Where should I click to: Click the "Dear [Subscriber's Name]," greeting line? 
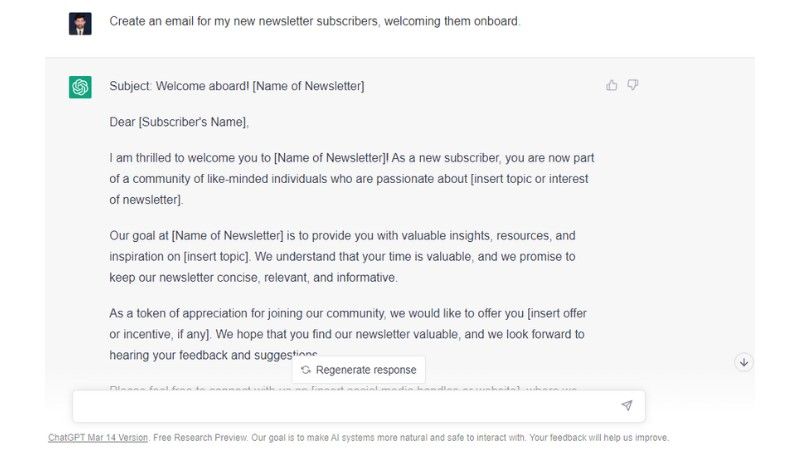(x=179, y=122)
